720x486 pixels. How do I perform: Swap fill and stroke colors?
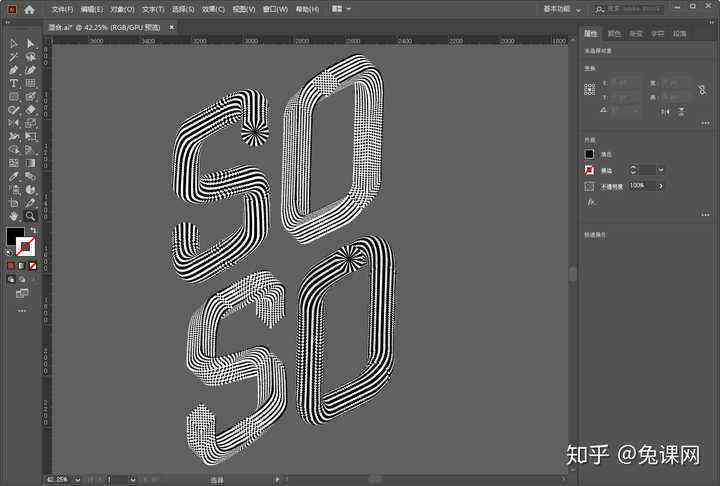pyautogui.click(x=33, y=230)
